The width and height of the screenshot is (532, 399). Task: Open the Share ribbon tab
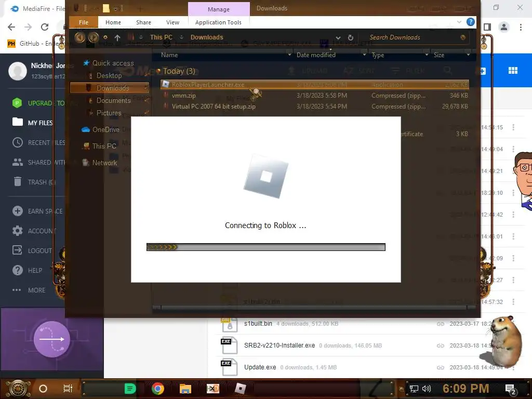click(x=143, y=22)
